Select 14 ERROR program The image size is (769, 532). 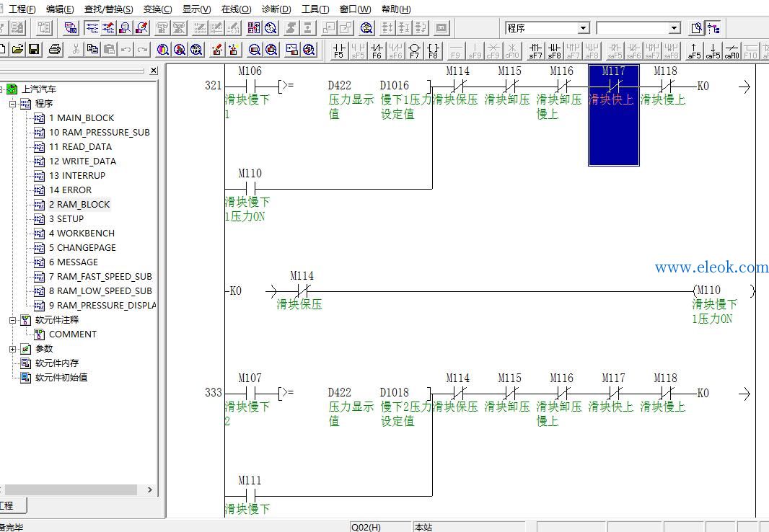tap(70, 190)
